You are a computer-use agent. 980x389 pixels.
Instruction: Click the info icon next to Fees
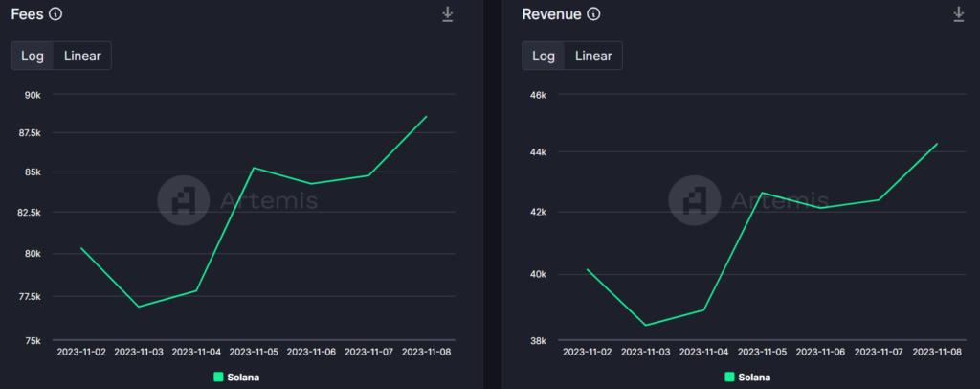[56, 14]
